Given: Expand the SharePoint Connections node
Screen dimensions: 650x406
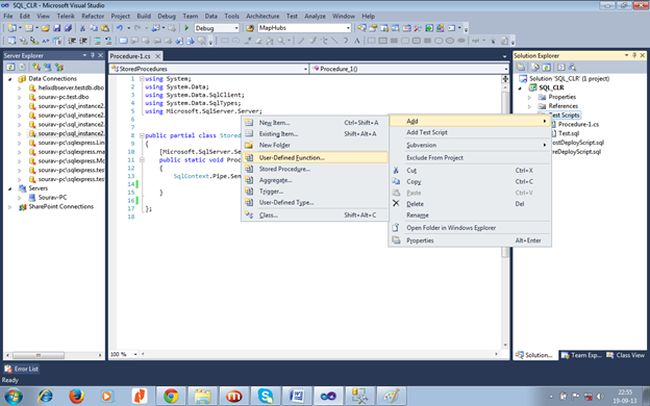Looking at the screenshot, I should click(x=10, y=207).
